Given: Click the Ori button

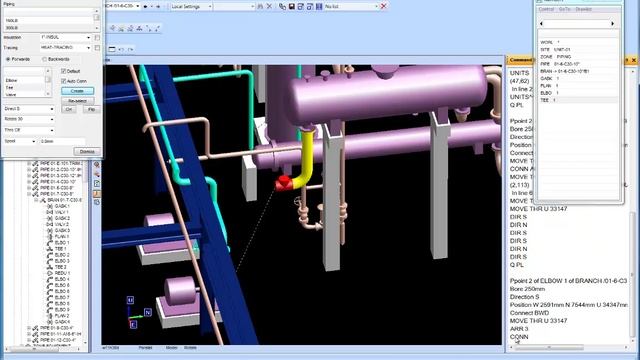Looking at the screenshot, I should [x=69, y=109].
